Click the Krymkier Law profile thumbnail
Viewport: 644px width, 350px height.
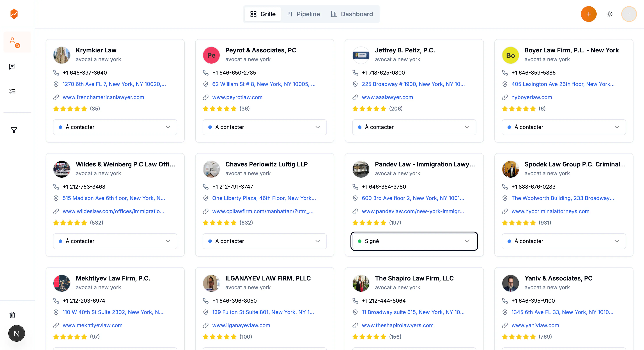62,55
